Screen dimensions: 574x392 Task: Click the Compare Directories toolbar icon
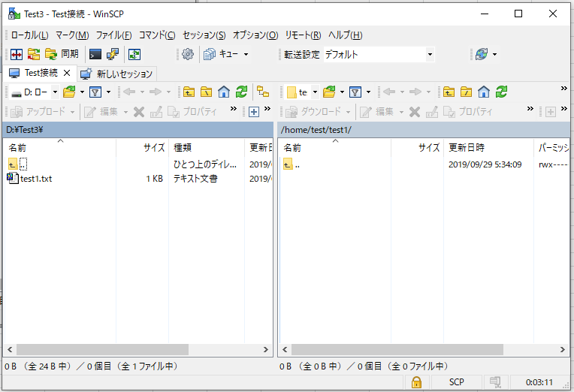17,55
